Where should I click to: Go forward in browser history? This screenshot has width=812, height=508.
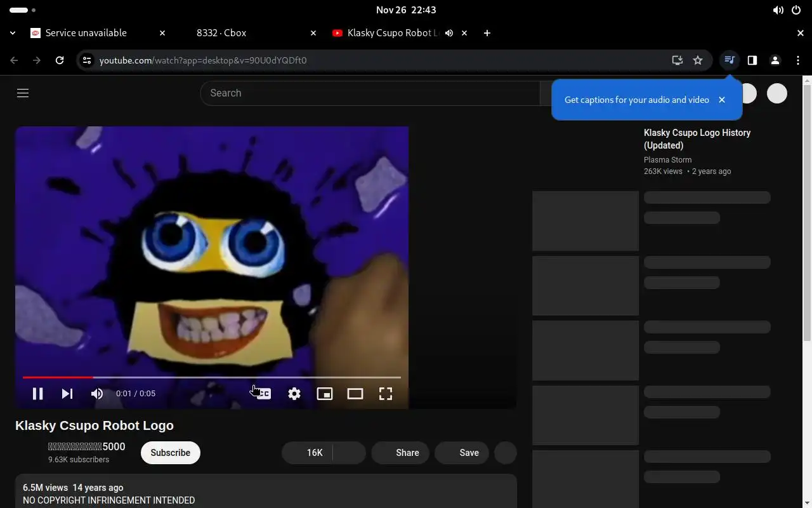pos(37,60)
